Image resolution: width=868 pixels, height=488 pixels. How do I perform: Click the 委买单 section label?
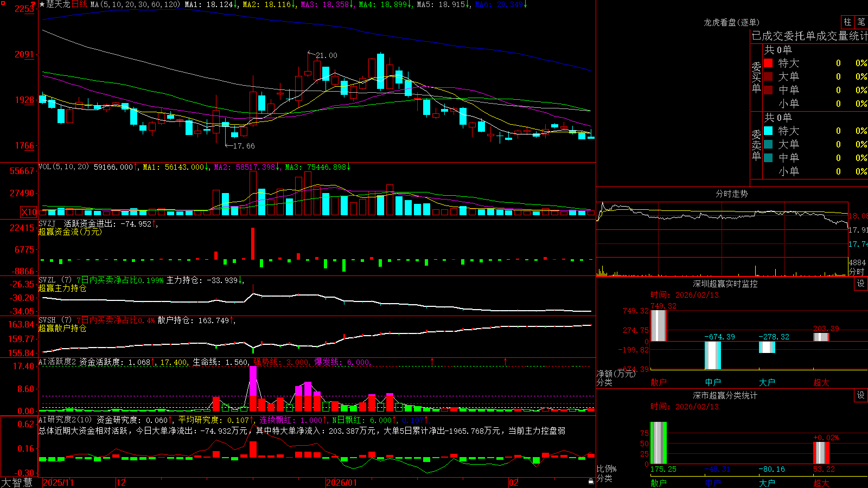coord(756,78)
